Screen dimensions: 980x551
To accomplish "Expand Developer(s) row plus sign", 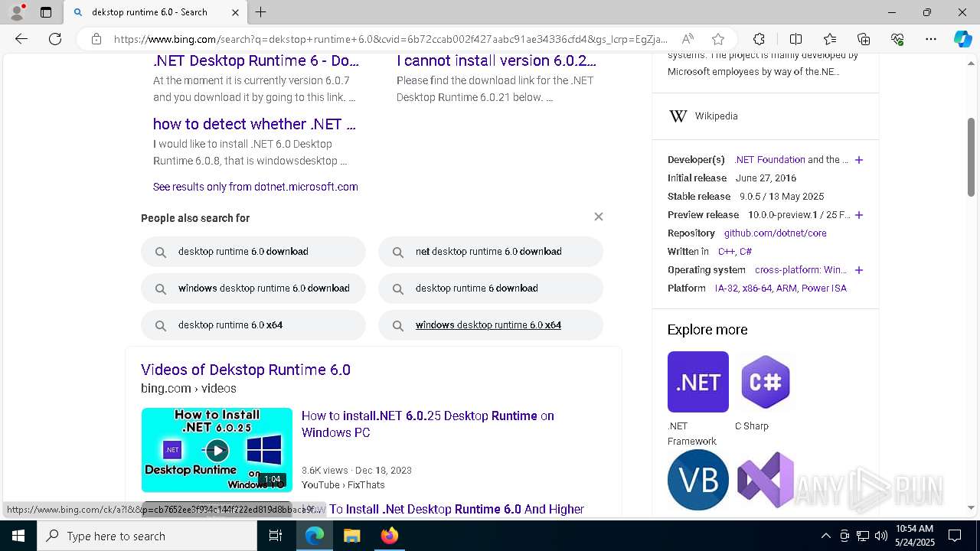I will pos(859,160).
